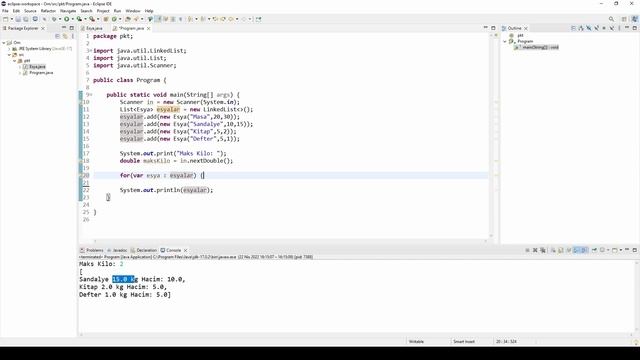This screenshot has width=640, height=360.
Task: Click the green Run button in the toolbar
Action: point(67,19)
